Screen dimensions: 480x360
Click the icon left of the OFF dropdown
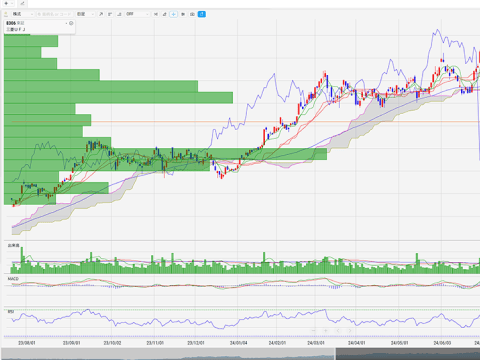point(119,14)
